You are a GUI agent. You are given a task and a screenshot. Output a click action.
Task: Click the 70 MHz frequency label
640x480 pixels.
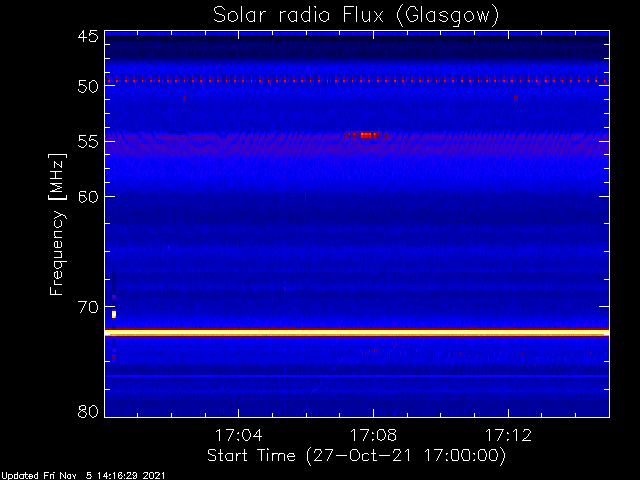88,307
